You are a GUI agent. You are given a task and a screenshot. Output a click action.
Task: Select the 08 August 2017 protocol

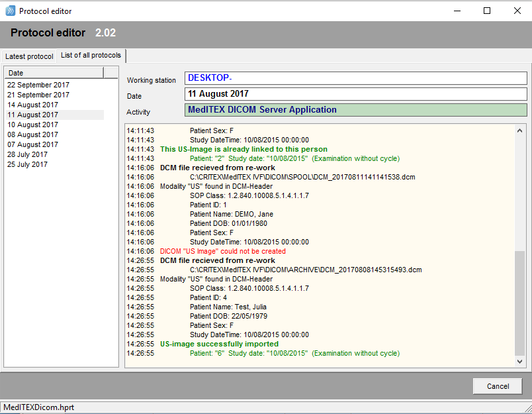33,134
